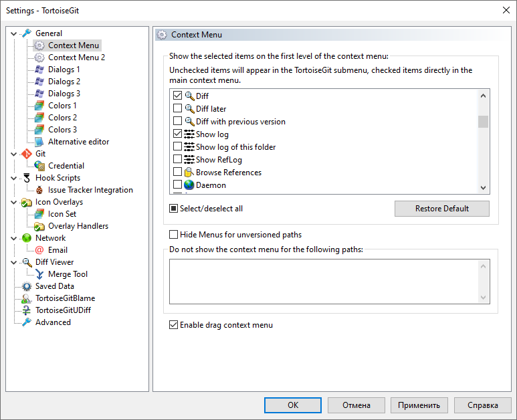Enable Hide Menus for unversioned paths
Viewport: 517px width, 420px height.
pyautogui.click(x=174, y=235)
